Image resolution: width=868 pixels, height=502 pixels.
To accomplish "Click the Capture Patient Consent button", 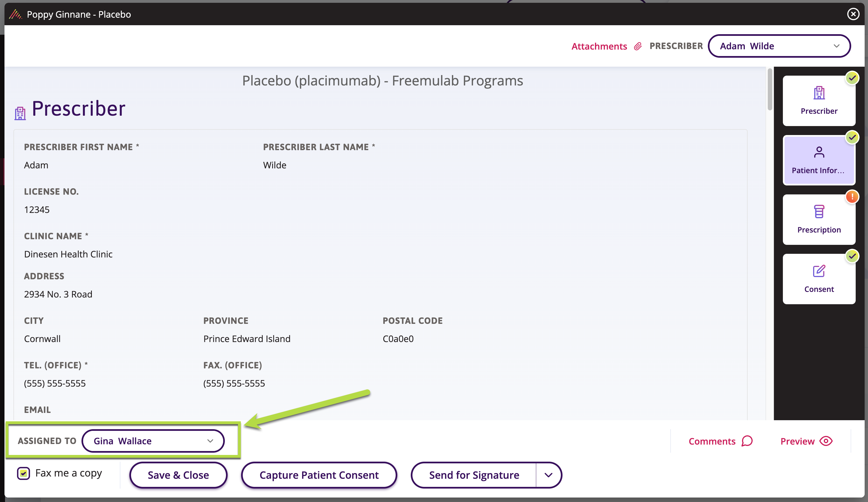I will pos(319,475).
